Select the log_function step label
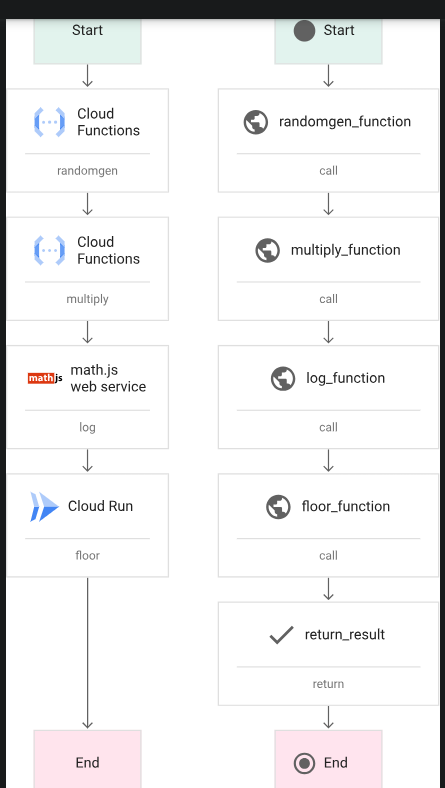Screen dimensions: 445x788 click(x=345, y=378)
